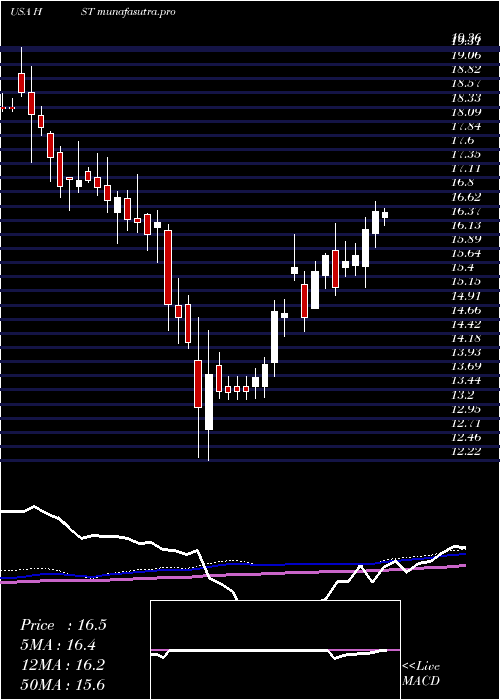The image size is (500, 700).
Task: Select the 16.13 price axis label
Action: click(466, 225)
